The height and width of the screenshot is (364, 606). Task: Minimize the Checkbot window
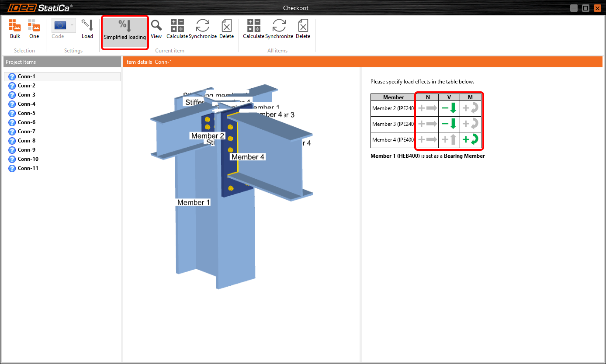[574, 8]
